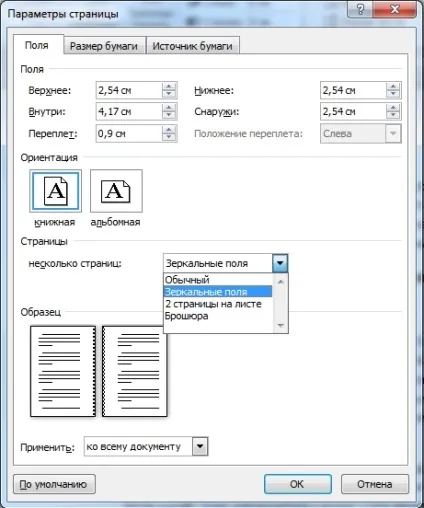The width and height of the screenshot is (424, 508).
Task: Increase the Верхнее margin with up arrow
Action: [169, 86]
